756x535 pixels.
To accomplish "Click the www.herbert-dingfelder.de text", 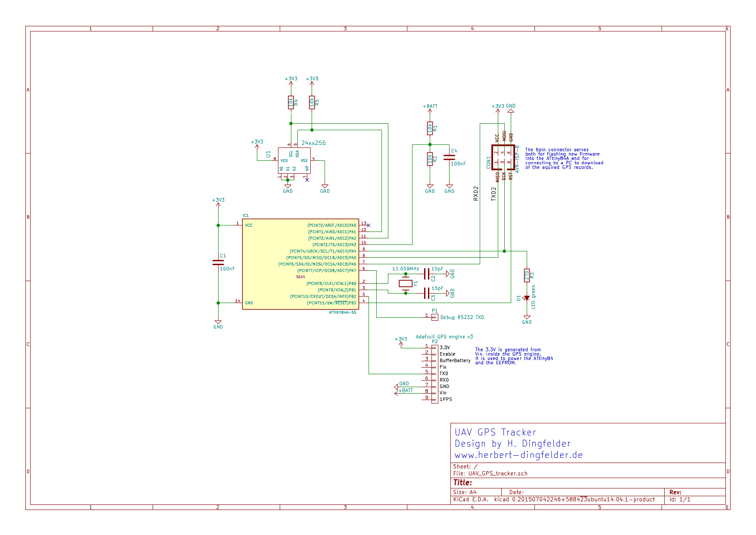I will point(519,455).
